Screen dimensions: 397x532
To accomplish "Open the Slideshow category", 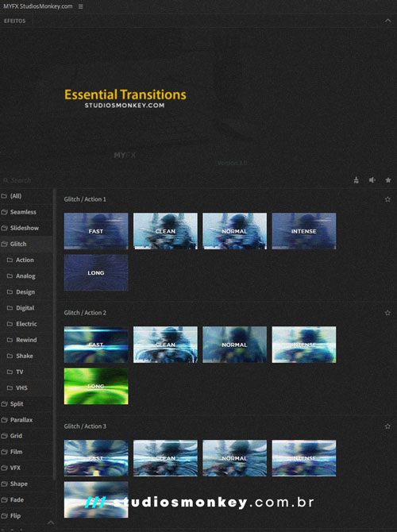I will click(26, 228).
